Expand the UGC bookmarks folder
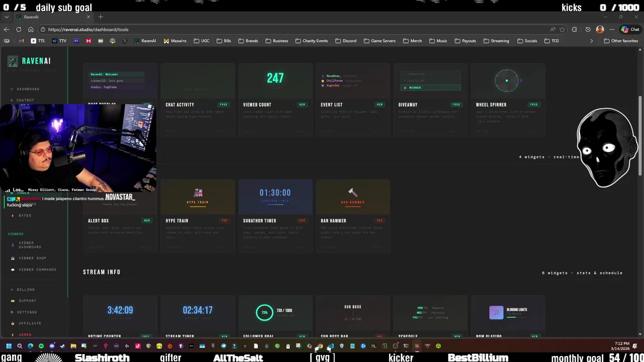Viewport: 644px width, 362px height. click(201, 41)
